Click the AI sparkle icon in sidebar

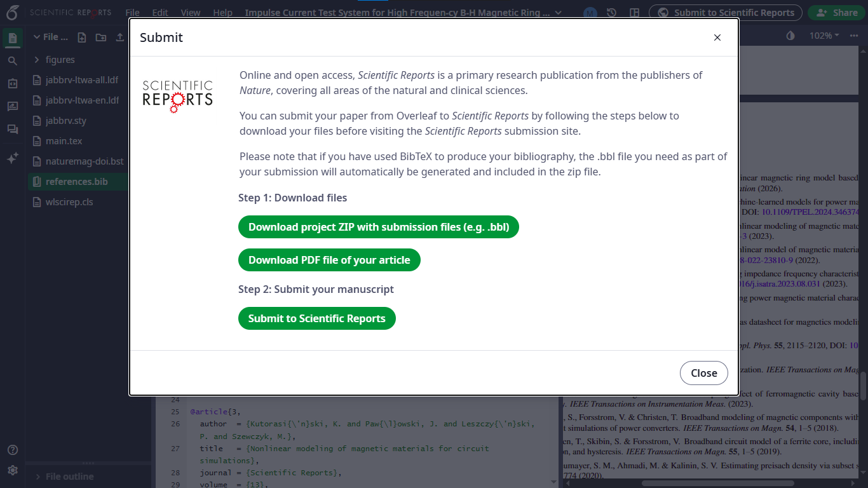point(12,159)
